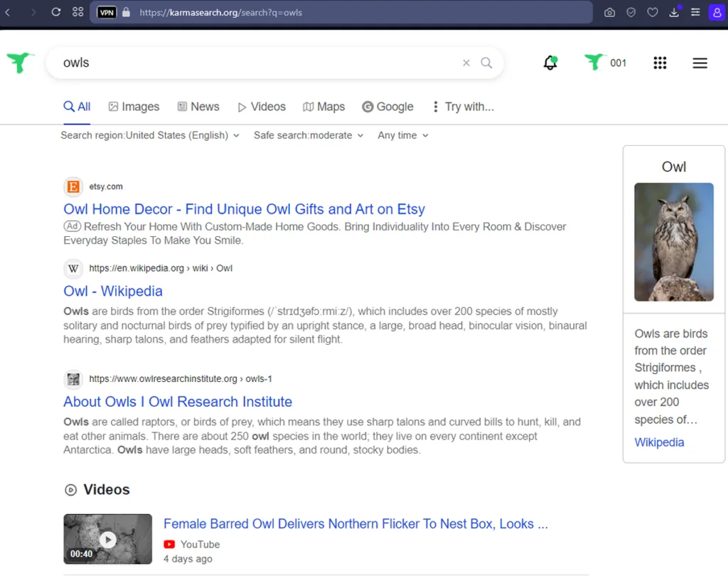
Task: Click the red YouTube icon
Action: [x=169, y=544]
